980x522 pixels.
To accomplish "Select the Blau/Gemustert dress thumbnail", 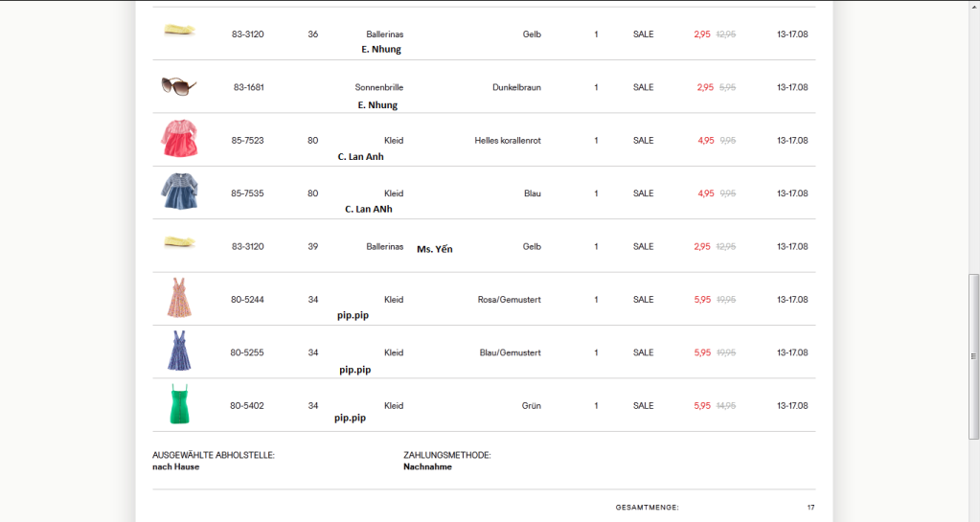I will 179,351.
